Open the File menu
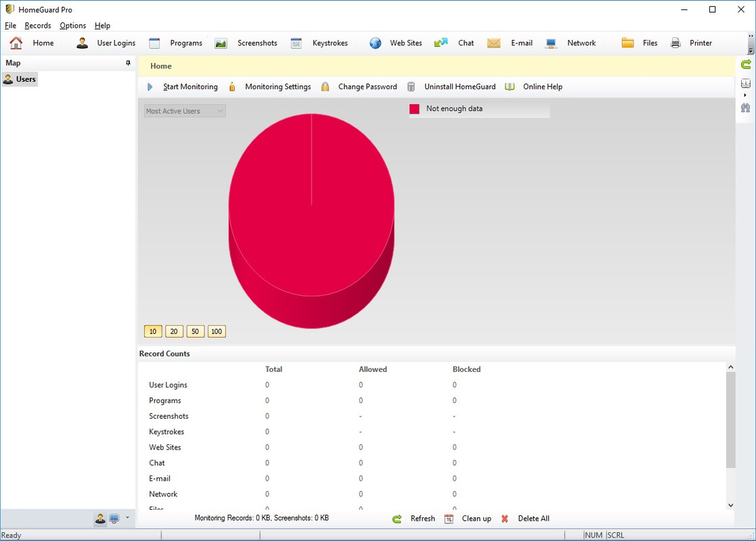This screenshot has width=756, height=541. pyautogui.click(x=11, y=26)
